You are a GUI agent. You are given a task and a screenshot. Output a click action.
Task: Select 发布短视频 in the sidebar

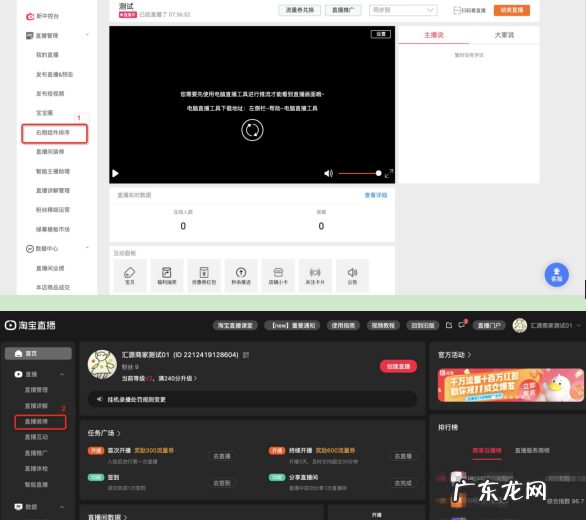(x=50, y=93)
